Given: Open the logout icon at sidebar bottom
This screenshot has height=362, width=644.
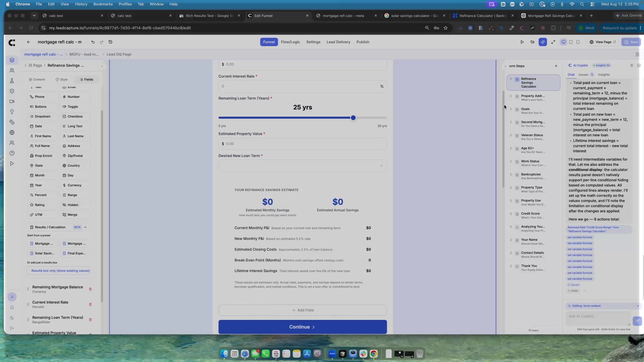Looking at the screenshot, I should (12, 328).
